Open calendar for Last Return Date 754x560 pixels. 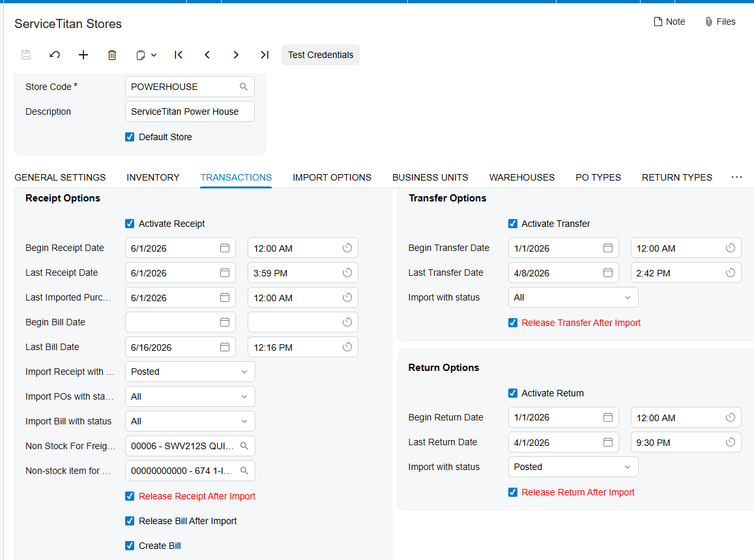pyautogui.click(x=608, y=442)
